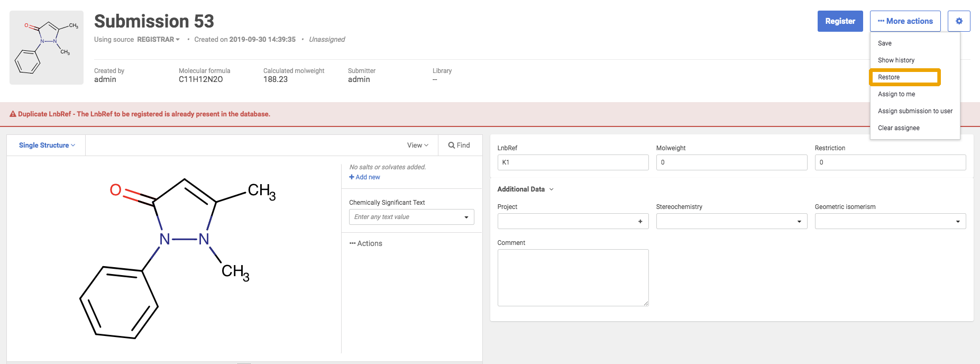This screenshot has width=980, height=364.
Task: Click into the Comment text area
Action: (573, 278)
